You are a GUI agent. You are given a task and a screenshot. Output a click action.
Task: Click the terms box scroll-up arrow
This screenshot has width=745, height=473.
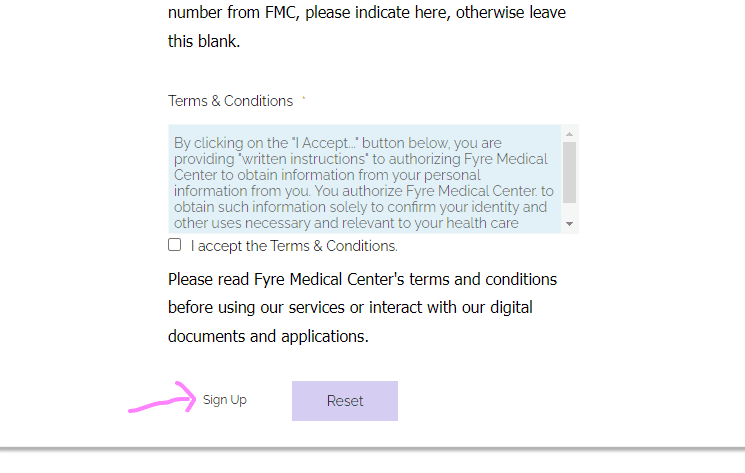coord(569,134)
